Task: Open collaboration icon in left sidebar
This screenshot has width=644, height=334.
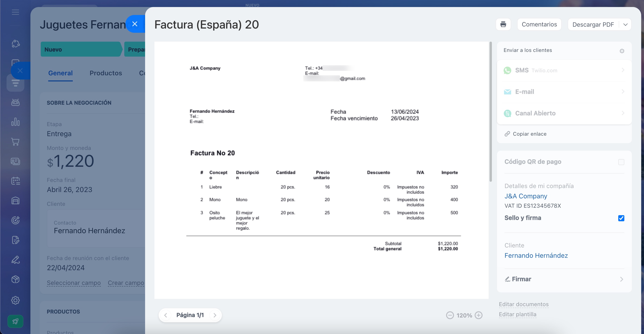Action: [x=15, y=44]
